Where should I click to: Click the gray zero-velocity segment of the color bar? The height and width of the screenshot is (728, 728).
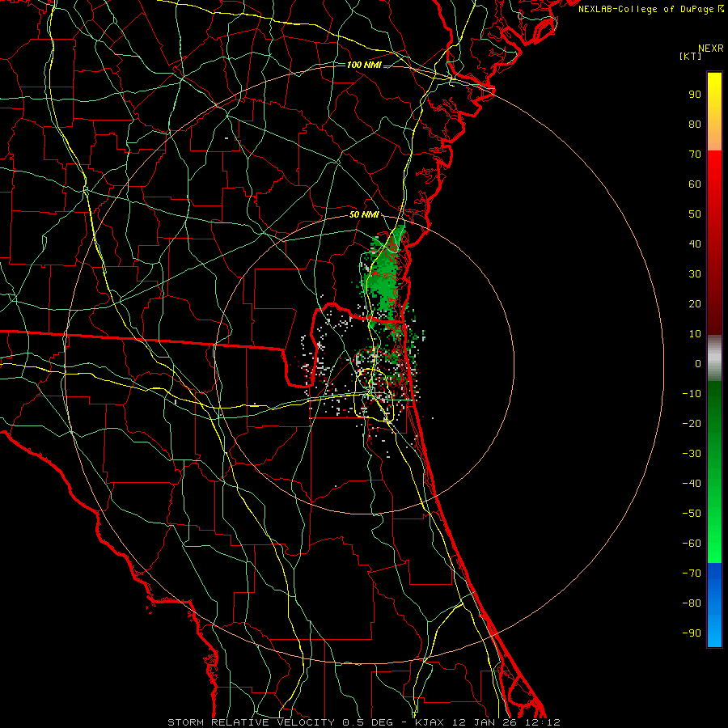pos(714,358)
